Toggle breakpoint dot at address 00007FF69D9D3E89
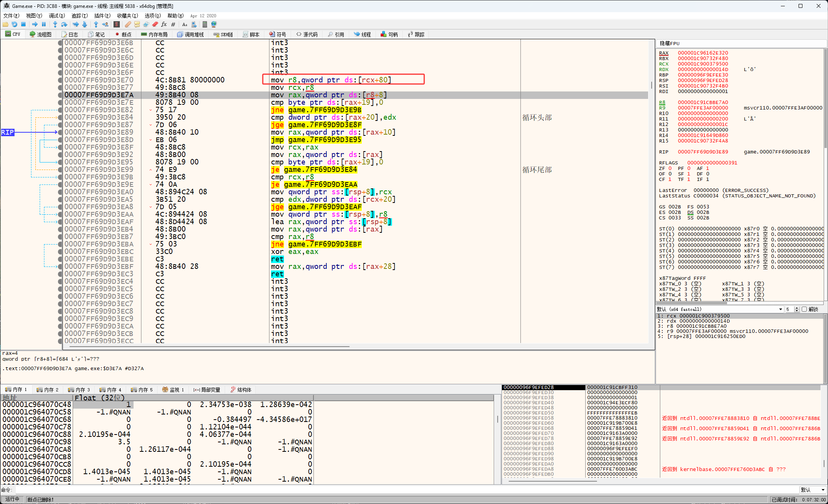The image size is (828, 504). tap(60, 132)
